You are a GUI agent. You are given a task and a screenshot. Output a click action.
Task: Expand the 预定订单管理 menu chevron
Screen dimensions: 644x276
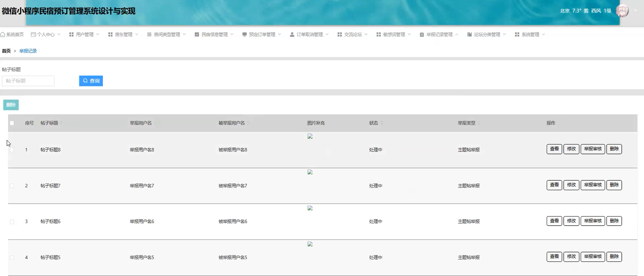point(279,34)
